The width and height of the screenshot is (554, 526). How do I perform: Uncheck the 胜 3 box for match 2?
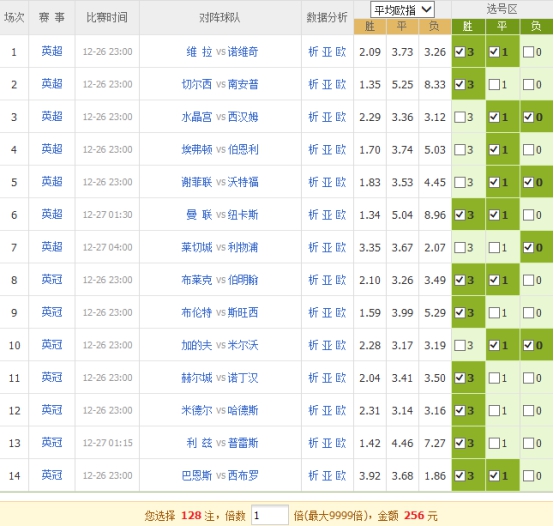click(460, 84)
